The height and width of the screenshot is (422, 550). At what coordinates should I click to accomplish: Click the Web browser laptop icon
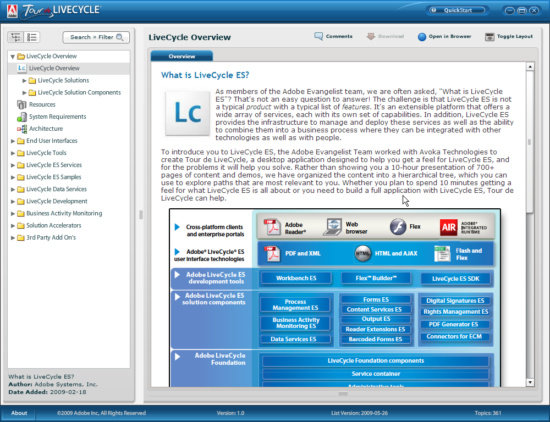333,227
